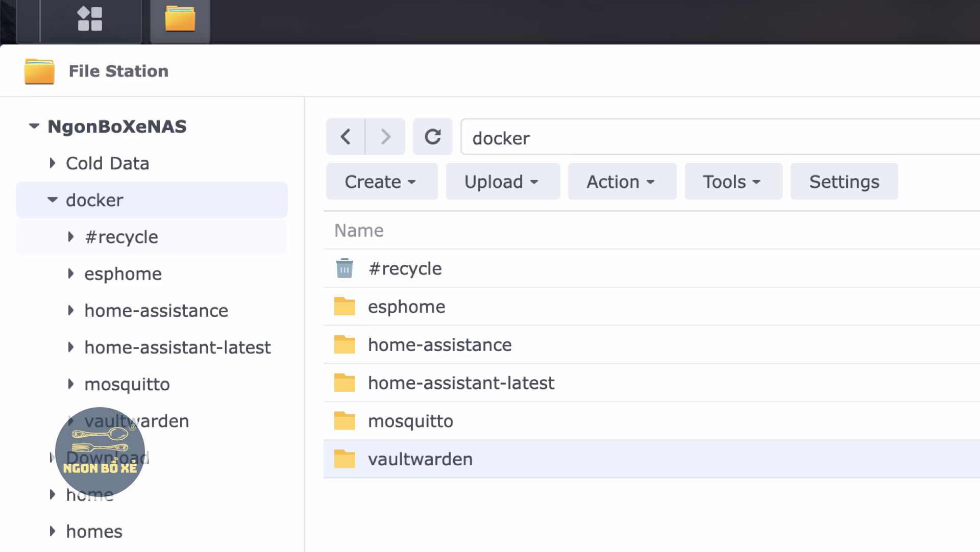Viewport: 980px width, 552px height.
Task: Go back with the left arrow
Action: [x=346, y=137]
